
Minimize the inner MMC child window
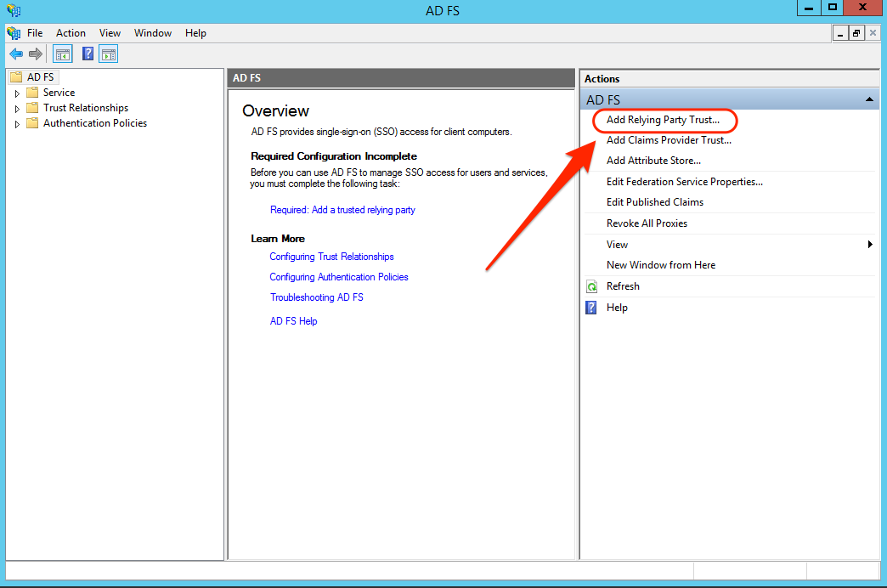coord(840,33)
